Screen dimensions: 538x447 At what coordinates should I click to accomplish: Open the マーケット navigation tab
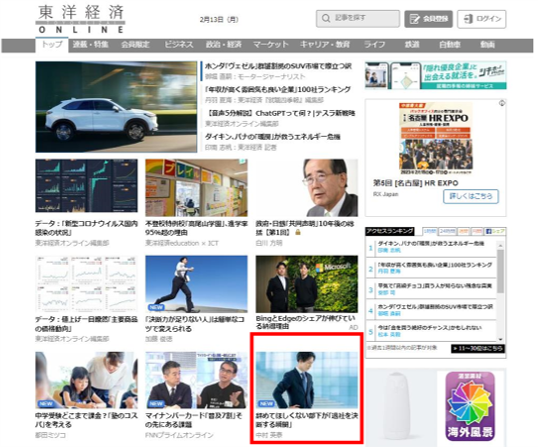coord(271,45)
